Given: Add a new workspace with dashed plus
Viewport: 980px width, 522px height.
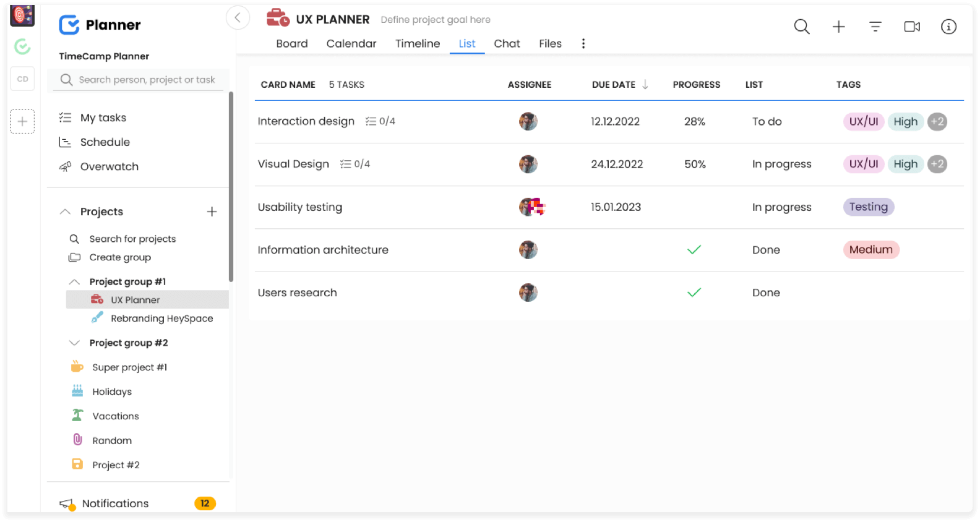Looking at the screenshot, I should coord(22,121).
